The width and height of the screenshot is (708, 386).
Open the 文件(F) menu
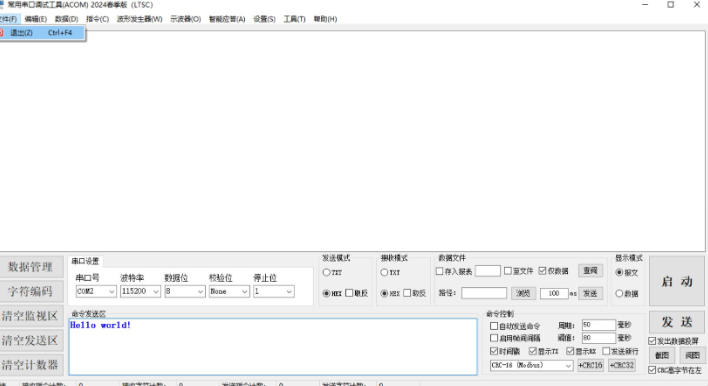pos(8,19)
